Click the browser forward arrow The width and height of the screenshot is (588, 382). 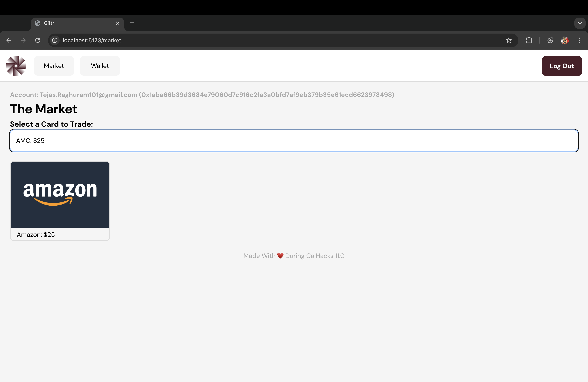click(23, 40)
